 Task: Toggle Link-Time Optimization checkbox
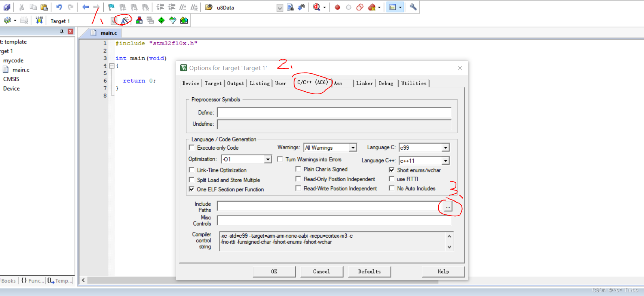(x=192, y=170)
